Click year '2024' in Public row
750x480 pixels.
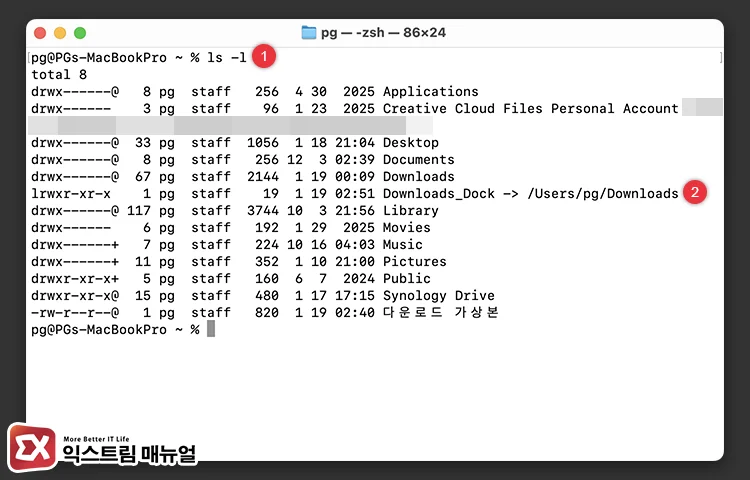point(359,279)
